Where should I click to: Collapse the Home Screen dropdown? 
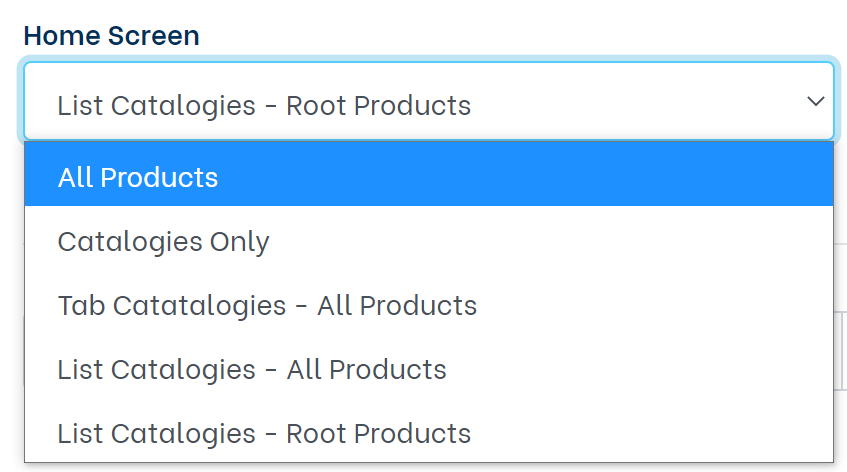tap(815, 102)
